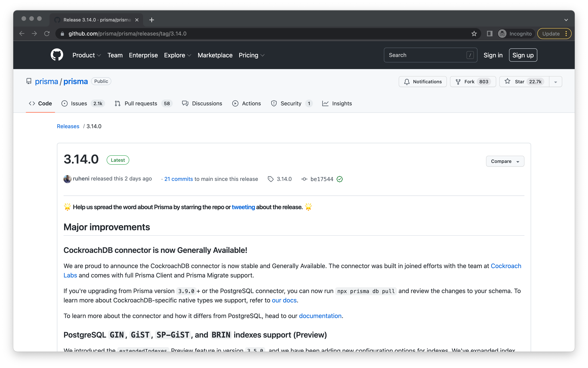This screenshot has width=588, height=368.
Task: Open the Compare dropdown
Action: pyautogui.click(x=505, y=161)
